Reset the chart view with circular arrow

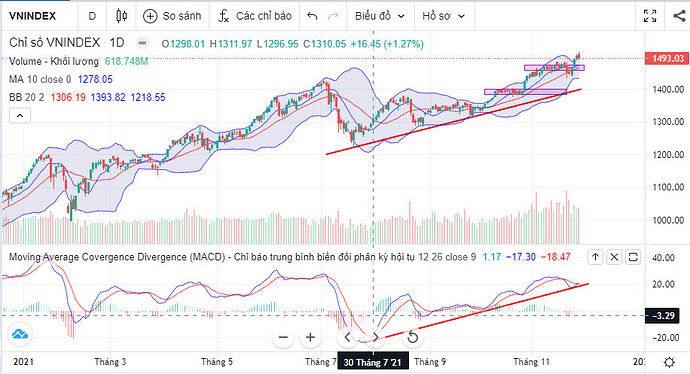coord(412,337)
